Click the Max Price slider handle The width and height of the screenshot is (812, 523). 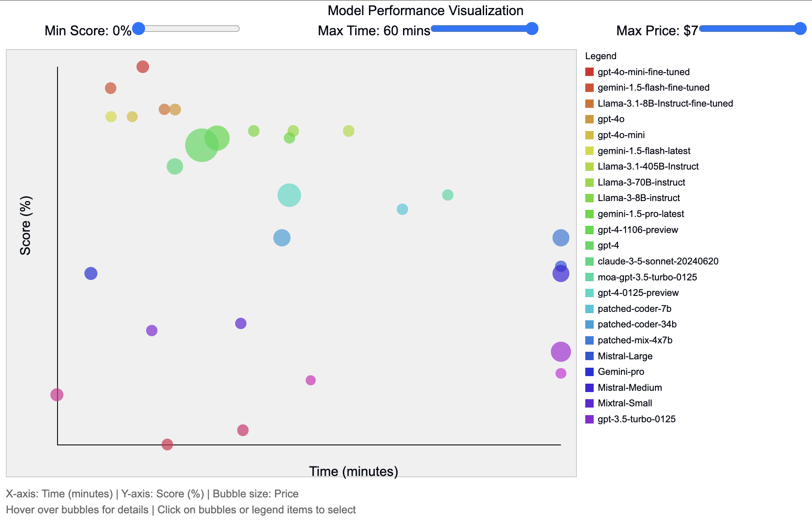click(x=800, y=29)
